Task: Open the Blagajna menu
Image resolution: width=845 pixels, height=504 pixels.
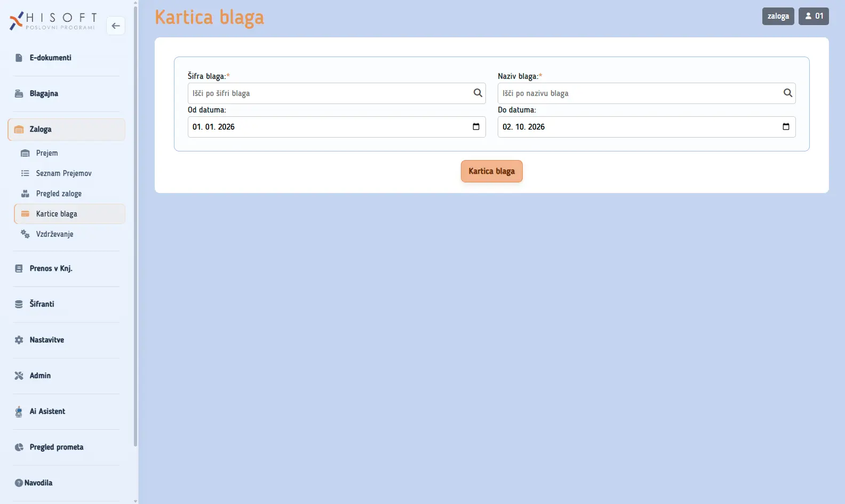Action: pos(67,93)
